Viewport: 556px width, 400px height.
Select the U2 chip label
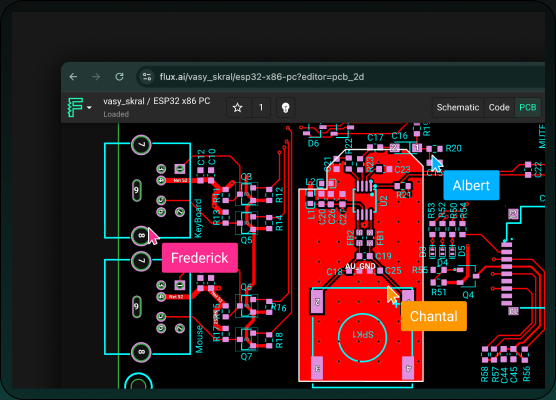(x=383, y=201)
